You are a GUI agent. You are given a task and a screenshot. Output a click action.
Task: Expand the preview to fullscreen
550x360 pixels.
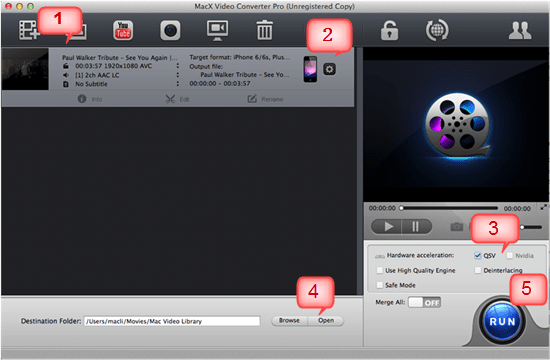[x=543, y=207]
